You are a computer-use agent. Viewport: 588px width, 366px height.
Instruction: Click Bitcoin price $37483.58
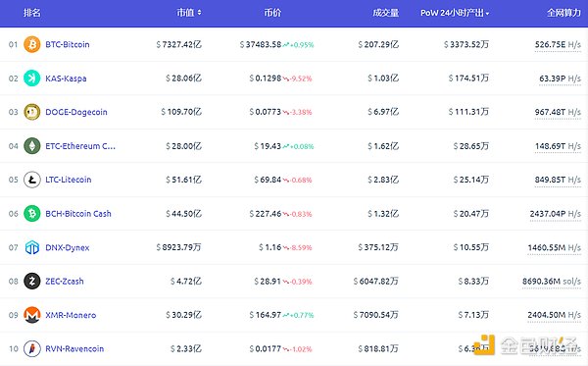pos(261,45)
